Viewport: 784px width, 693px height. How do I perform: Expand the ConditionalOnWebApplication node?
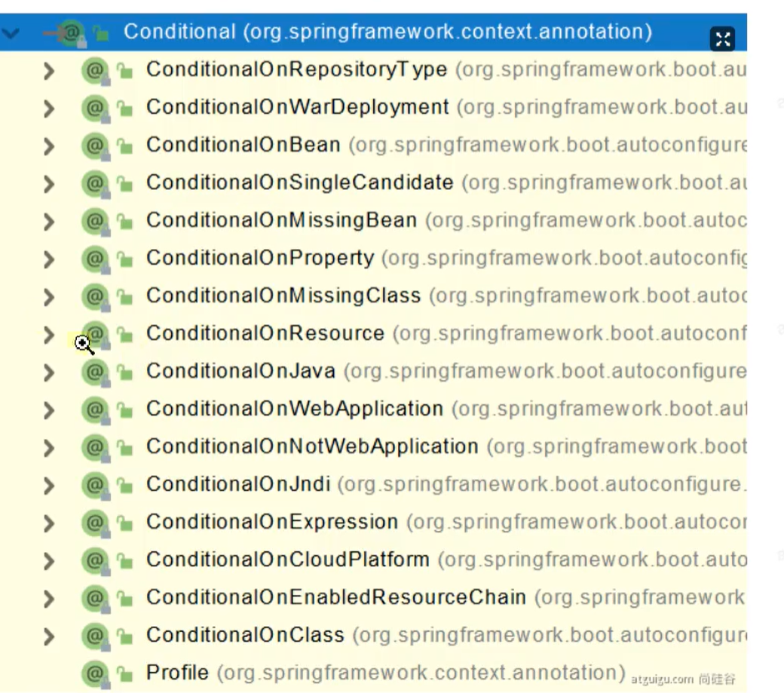[48, 410]
